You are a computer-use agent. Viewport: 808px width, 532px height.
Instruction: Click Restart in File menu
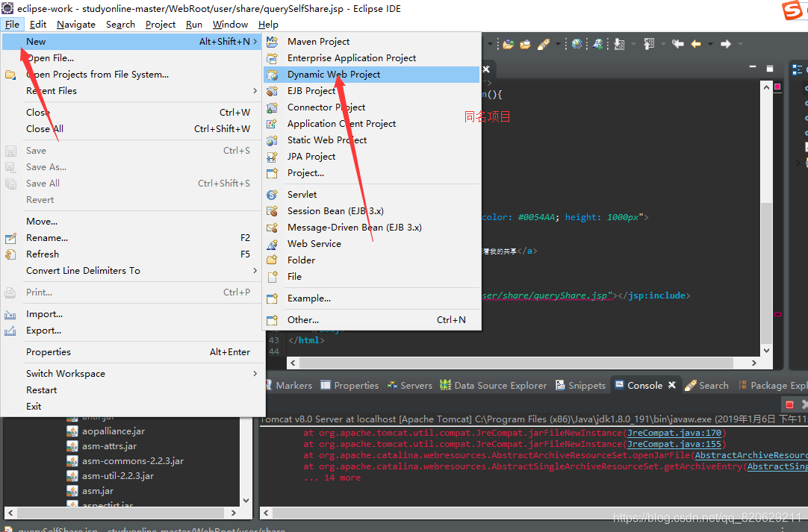tap(134, 389)
